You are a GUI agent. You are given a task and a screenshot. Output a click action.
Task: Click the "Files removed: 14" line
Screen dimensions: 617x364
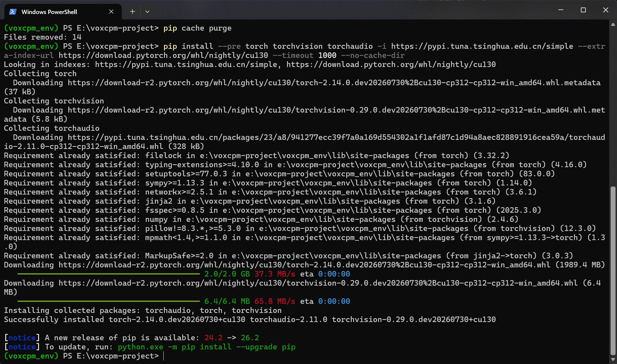click(43, 37)
